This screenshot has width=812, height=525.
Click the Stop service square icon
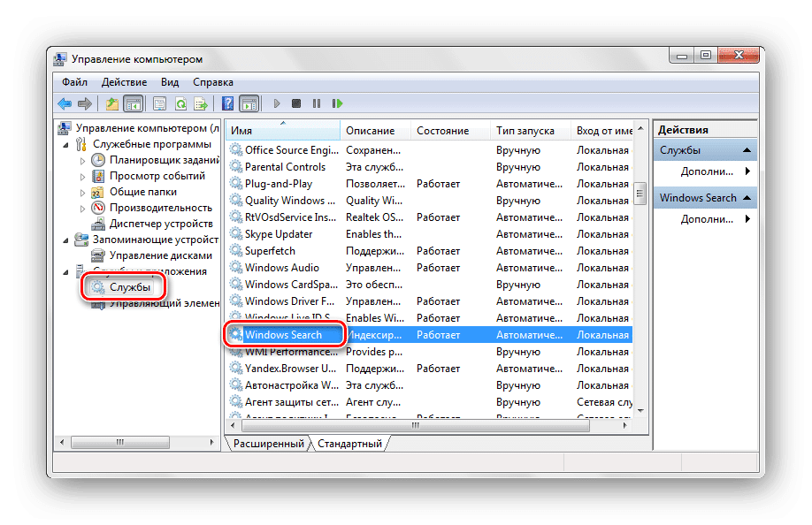(x=296, y=104)
